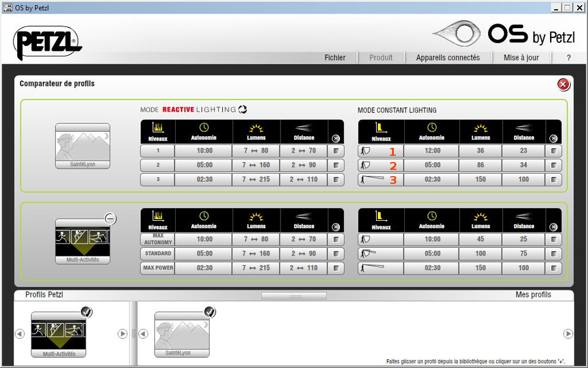This screenshot has height=368, width=588.
Task: Uncheck Multi-Activités profile in Profils Petzl library
Action: pyautogui.click(x=86, y=312)
